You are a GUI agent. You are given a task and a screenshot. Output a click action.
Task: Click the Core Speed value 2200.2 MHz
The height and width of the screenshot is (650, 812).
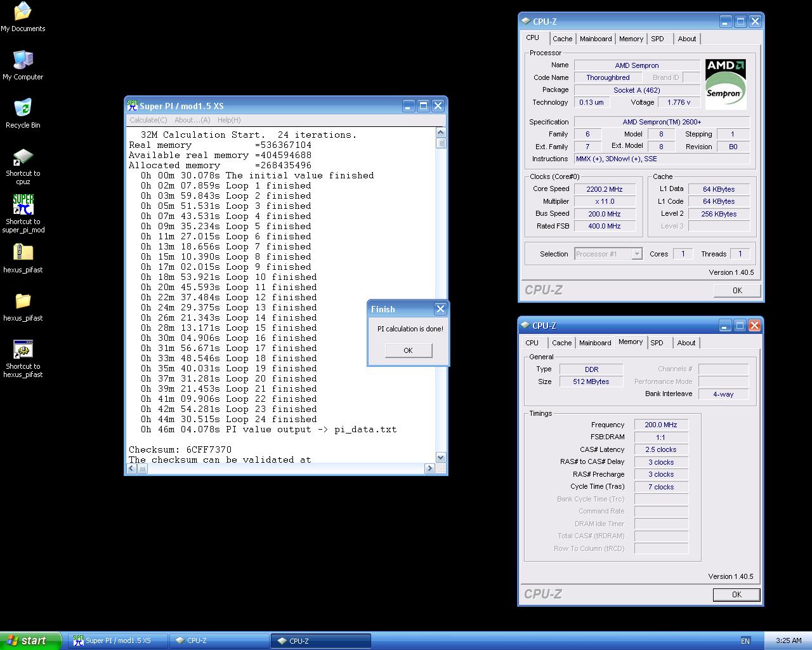click(605, 189)
